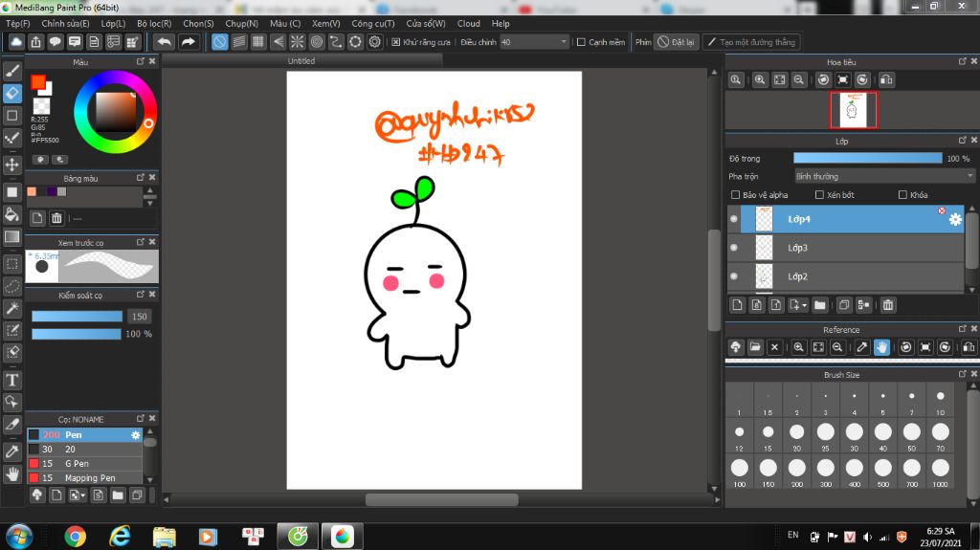The image size is (980, 550).
Task: Click the Đặt lại button
Action: (x=676, y=42)
